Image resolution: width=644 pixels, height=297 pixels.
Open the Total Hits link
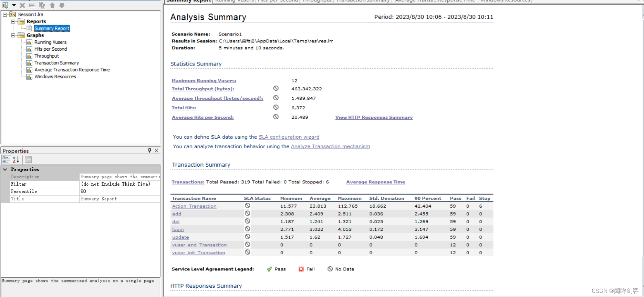coord(184,108)
